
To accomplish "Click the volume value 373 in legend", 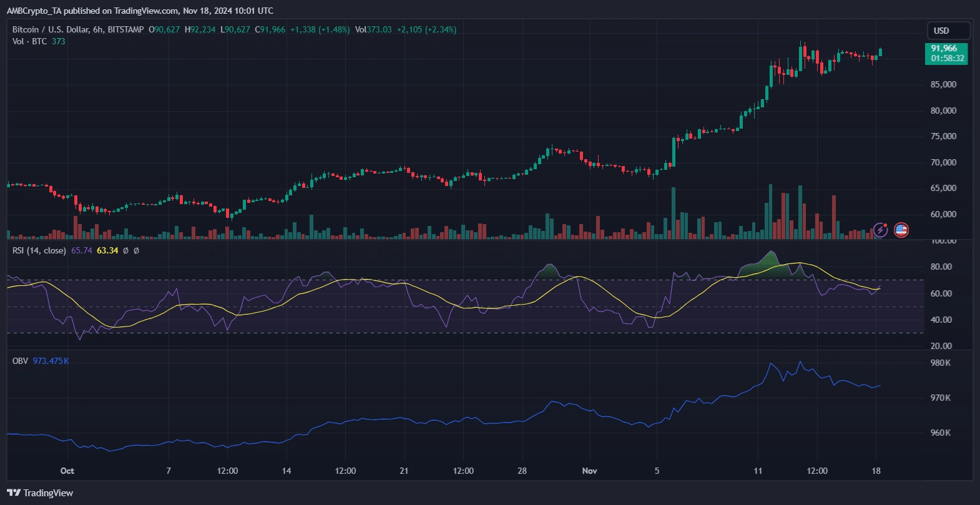I will [58, 41].
